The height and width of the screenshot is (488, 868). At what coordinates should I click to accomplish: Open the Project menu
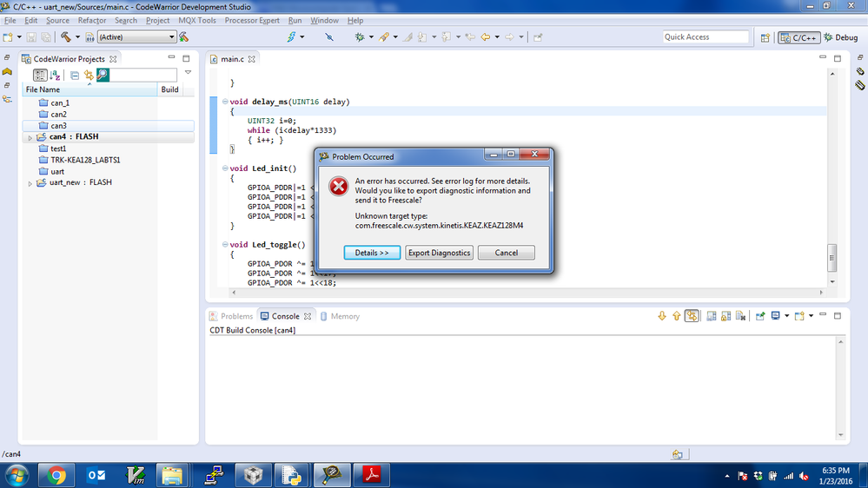pos(158,21)
